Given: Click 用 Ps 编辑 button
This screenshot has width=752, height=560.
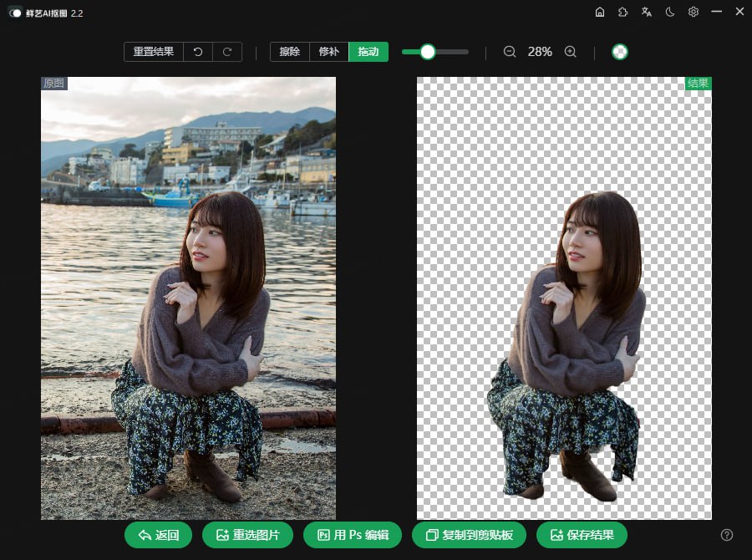Looking at the screenshot, I should click(x=353, y=535).
